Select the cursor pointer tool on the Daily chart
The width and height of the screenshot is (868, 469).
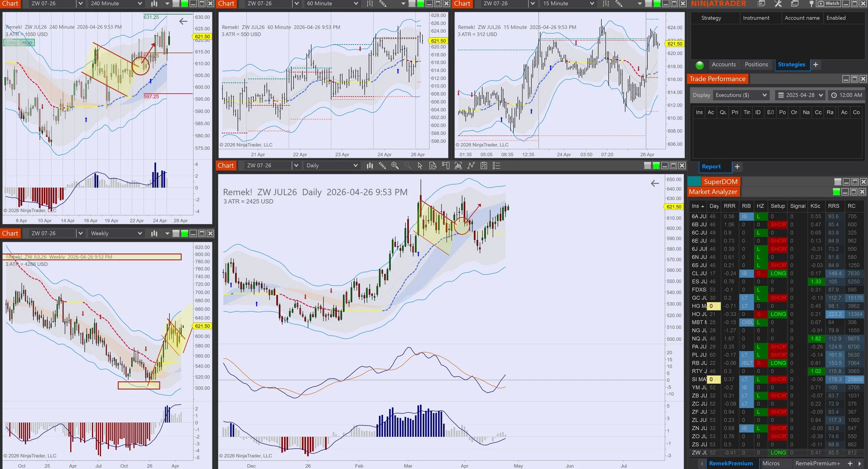pyautogui.click(x=420, y=166)
